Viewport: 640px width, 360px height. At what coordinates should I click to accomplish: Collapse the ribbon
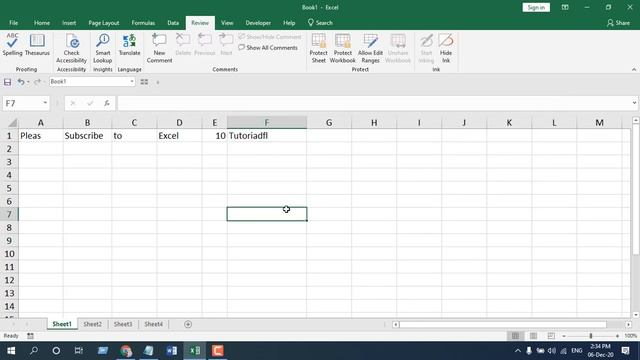(x=634, y=69)
